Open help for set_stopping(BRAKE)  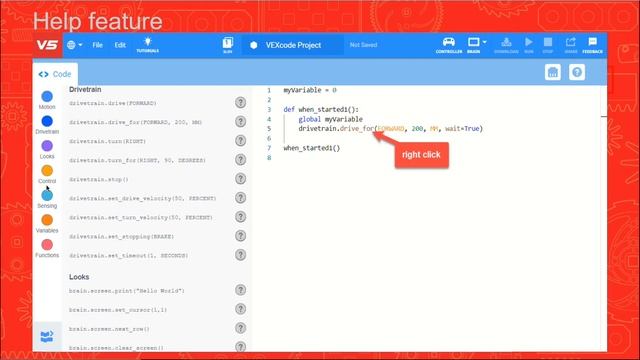[x=240, y=236]
